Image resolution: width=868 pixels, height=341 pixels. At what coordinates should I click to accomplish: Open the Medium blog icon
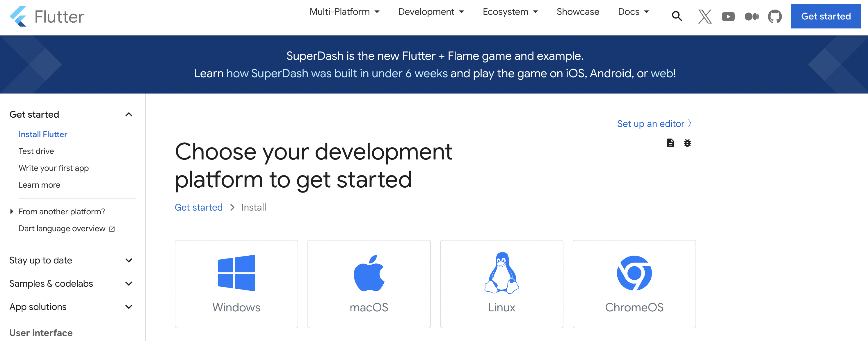click(751, 16)
